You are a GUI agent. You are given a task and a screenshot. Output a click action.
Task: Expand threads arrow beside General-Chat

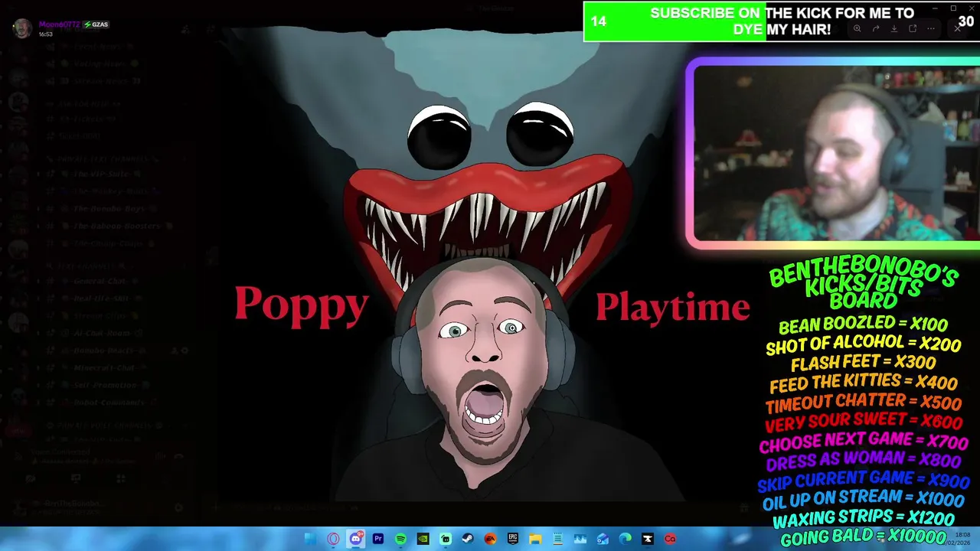[x=38, y=281]
